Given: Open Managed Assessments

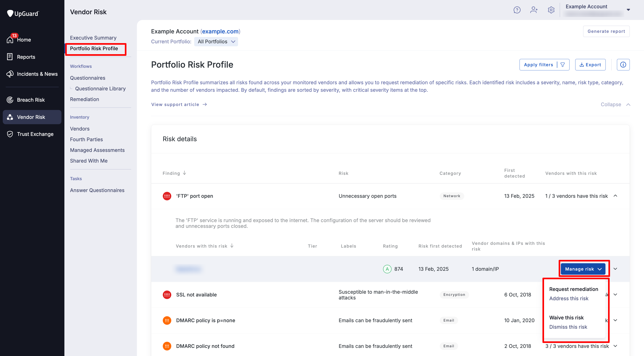Looking at the screenshot, I should [97, 150].
